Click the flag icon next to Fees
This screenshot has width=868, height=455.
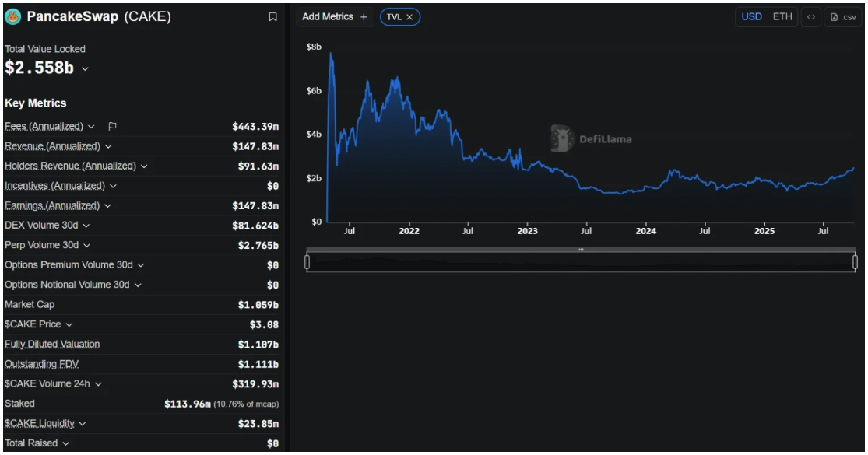pos(112,126)
